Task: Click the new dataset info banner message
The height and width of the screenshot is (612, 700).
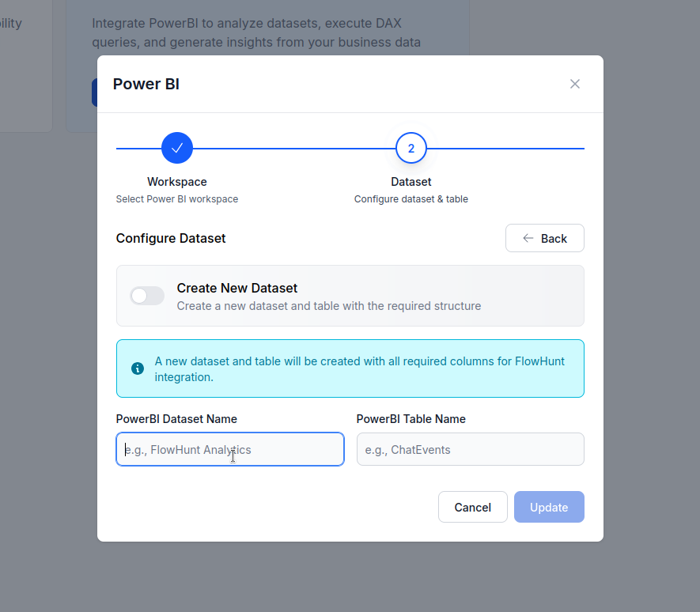Action: point(360,368)
